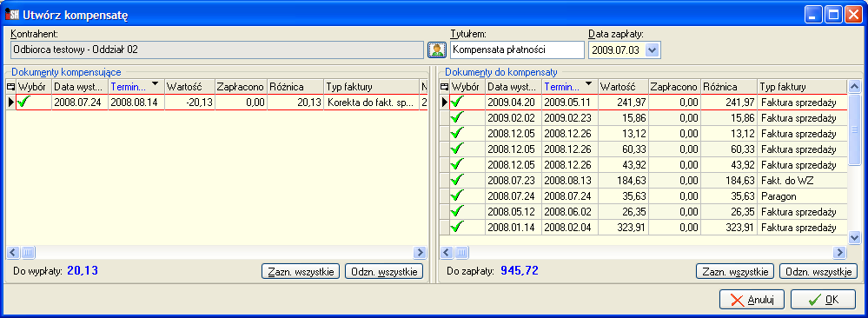Select cell with date 2008.08.13
The image size is (868, 318).
[x=570, y=181]
